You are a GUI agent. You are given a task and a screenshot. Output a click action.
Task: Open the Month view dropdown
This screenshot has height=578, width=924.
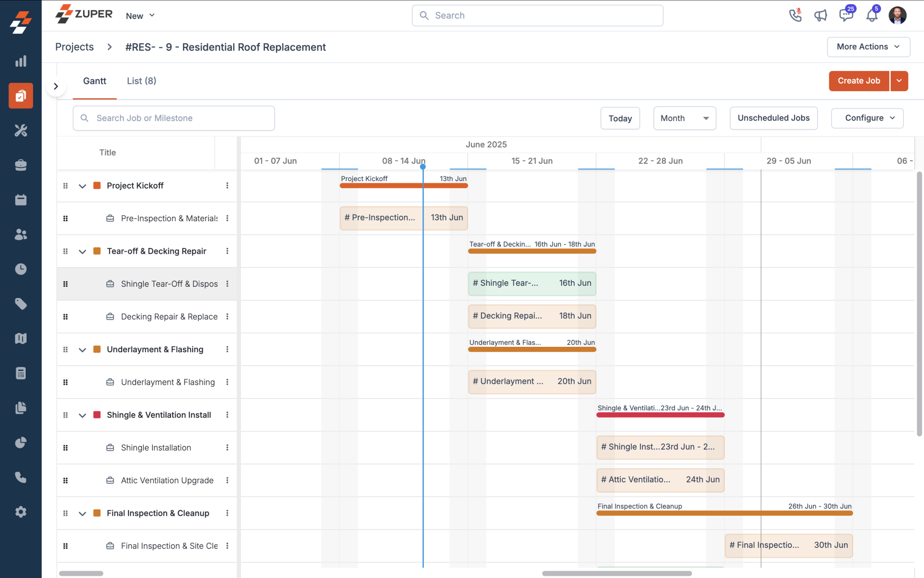click(684, 118)
